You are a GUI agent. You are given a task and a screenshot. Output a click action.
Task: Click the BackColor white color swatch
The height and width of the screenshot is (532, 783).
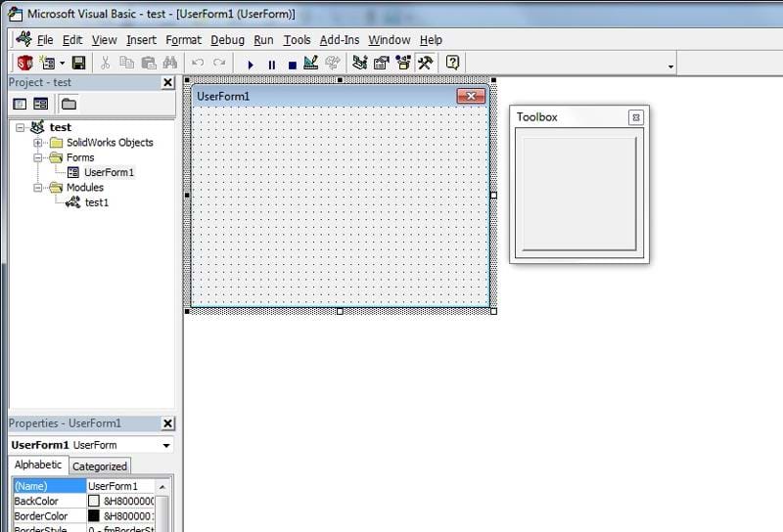coord(94,501)
